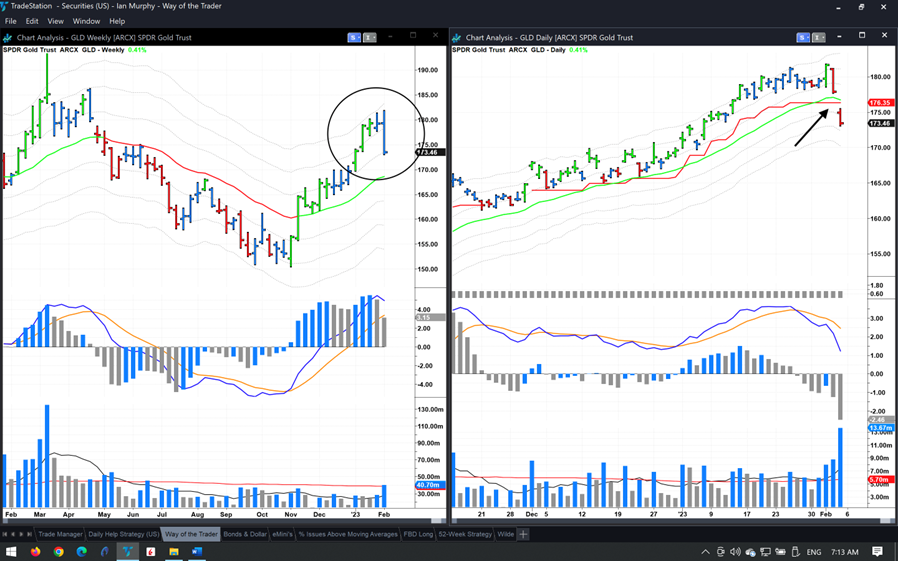Switch to the Bonds & Dollar workspace tab
Screen dimensions: 898x561
pyautogui.click(x=245, y=534)
